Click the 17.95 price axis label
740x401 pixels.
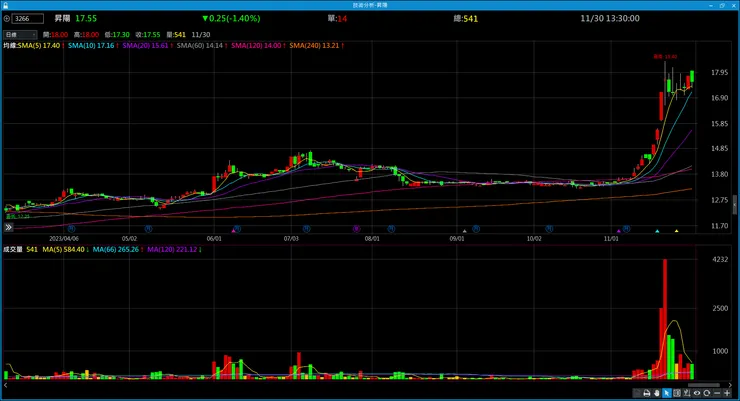click(719, 73)
